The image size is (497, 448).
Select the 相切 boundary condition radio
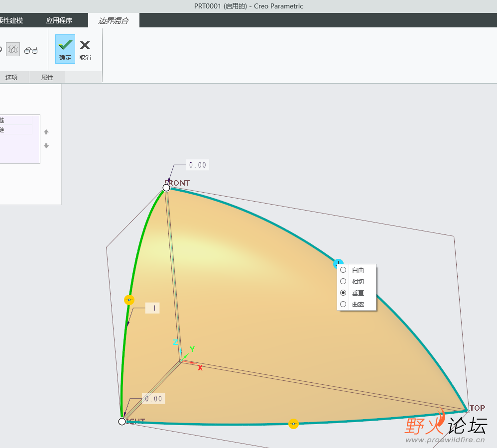click(343, 281)
